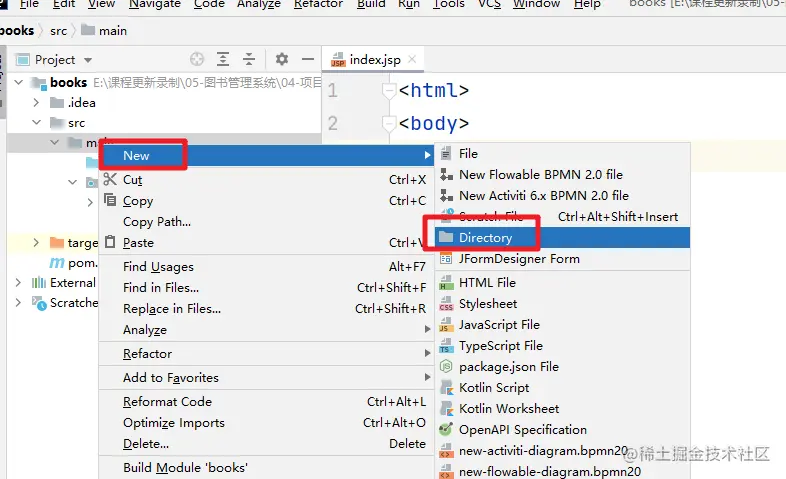Select TypeScript File entry

(562, 346)
